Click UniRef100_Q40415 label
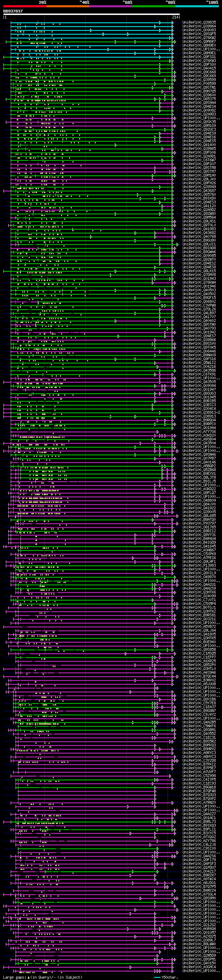 (199, 68)
